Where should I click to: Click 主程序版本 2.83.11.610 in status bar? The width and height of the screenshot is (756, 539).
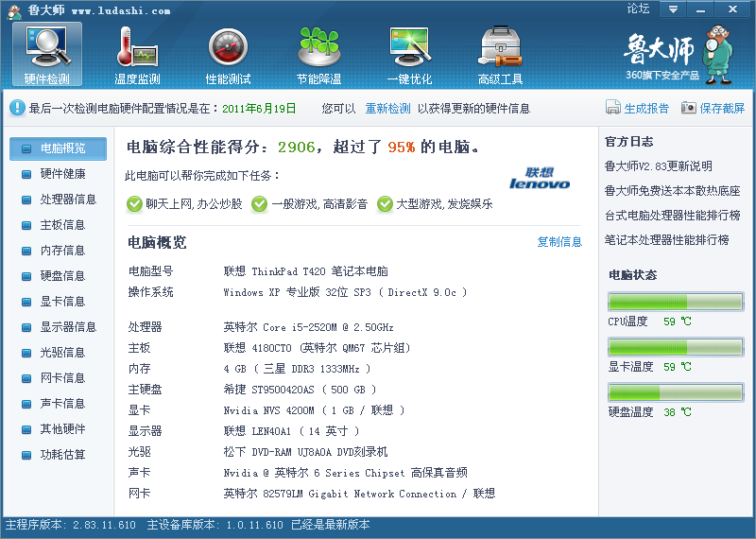[x=70, y=525]
